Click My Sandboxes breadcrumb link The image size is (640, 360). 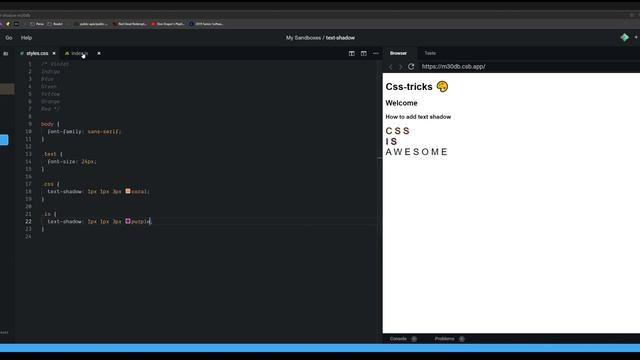click(303, 38)
